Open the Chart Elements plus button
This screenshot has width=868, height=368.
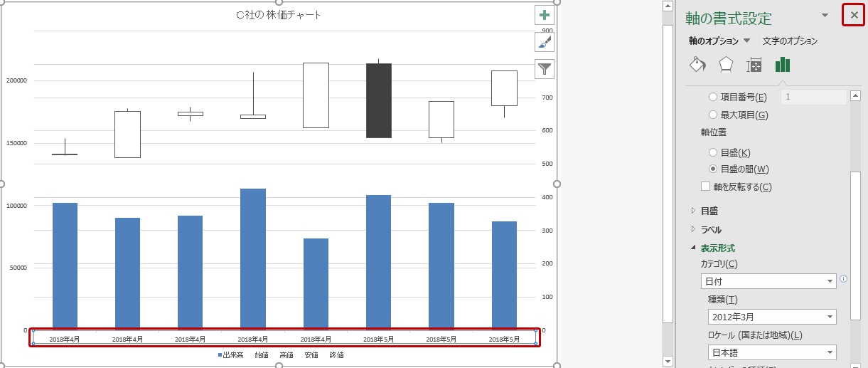pyautogui.click(x=544, y=16)
